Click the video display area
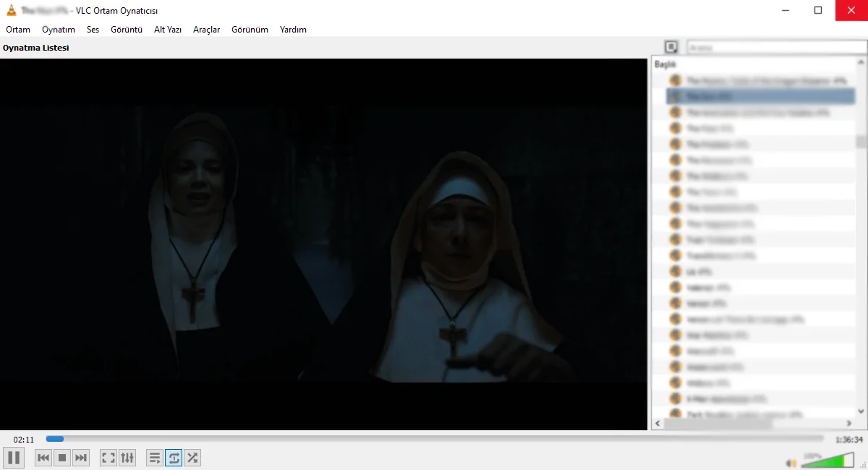 point(323,244)
